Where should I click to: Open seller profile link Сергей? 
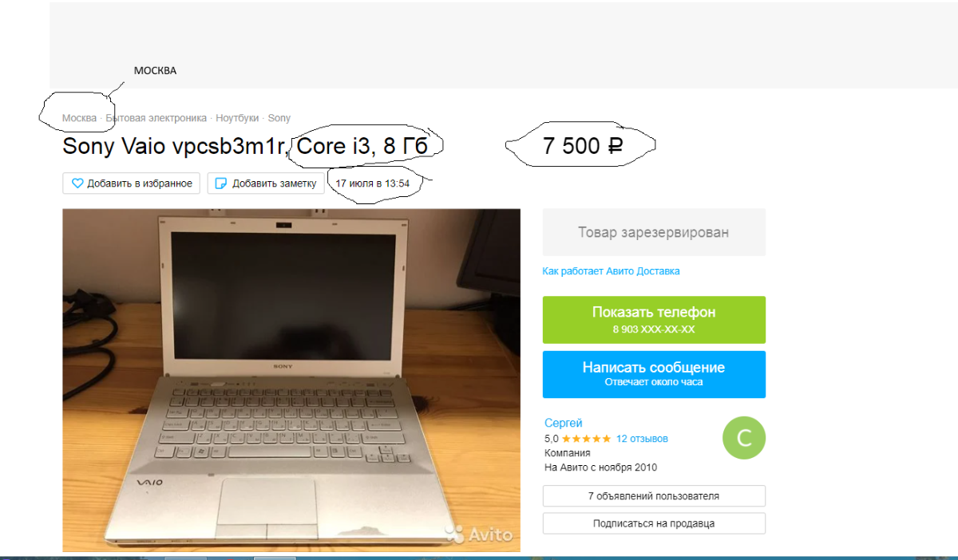pos(564,423)
